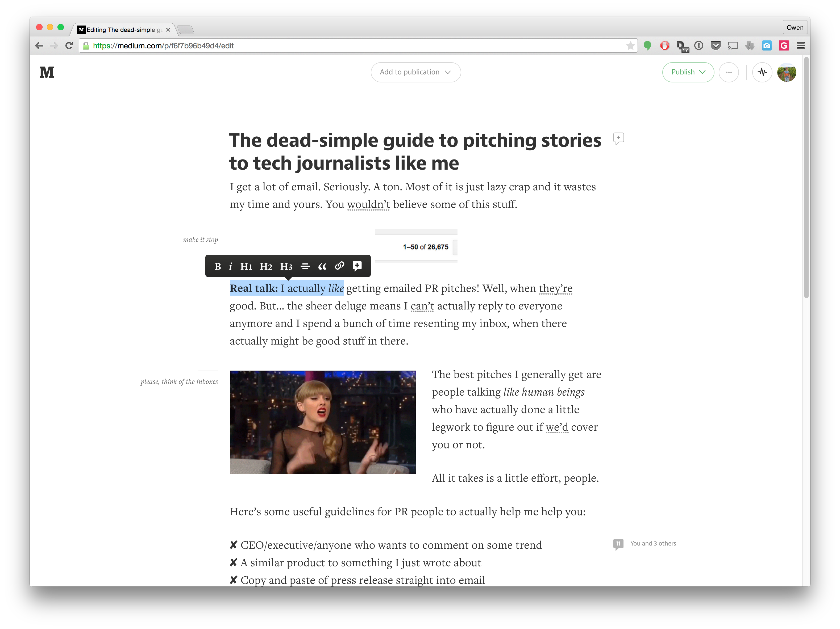Click download arrow extension icon
The width and height of the screenshot is (840, 629).
pyautogui.click(x=750, y=45)
